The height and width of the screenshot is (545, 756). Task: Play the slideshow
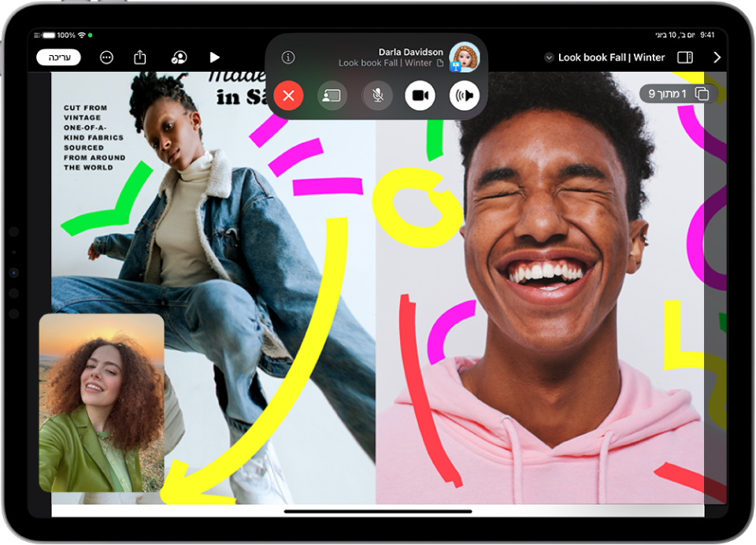click(x=214, y=57)
